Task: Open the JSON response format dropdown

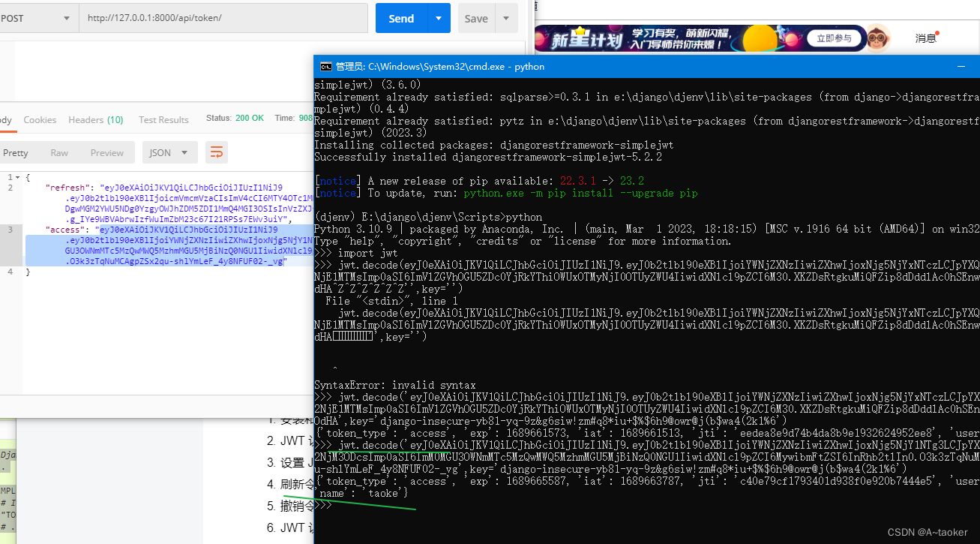Action: click(x=170, y=152)
